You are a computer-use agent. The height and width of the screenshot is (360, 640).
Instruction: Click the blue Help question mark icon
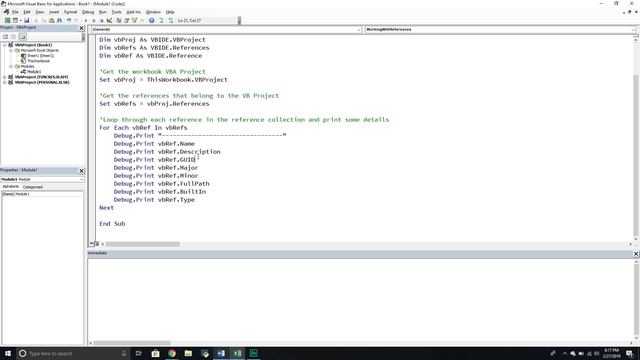tap(151, 20)
